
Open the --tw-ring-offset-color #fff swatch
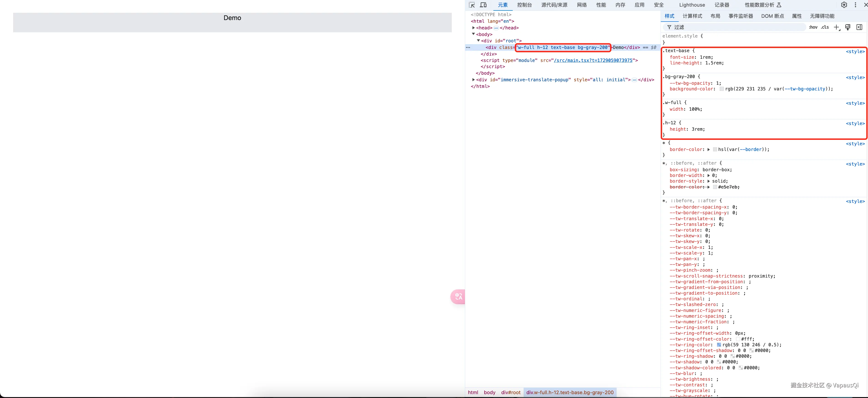pyautogui.click(x=738, y=339)
